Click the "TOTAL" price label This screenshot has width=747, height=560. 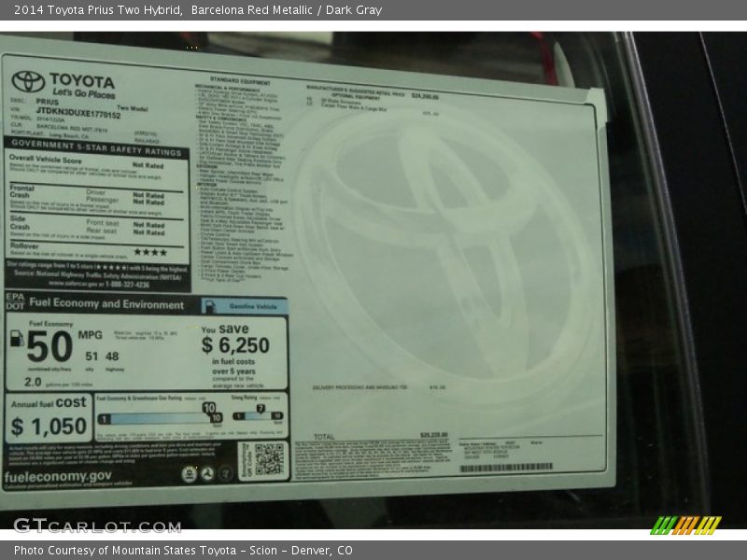[324, 436]
